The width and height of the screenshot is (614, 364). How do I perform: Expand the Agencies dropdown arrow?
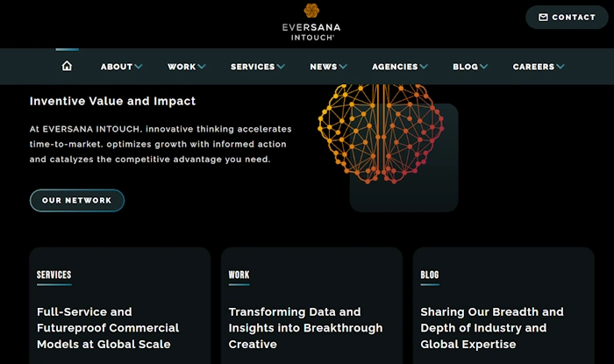coord(424,67)
